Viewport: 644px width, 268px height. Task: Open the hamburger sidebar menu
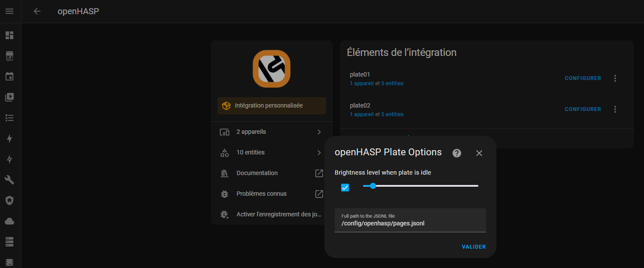9,11
